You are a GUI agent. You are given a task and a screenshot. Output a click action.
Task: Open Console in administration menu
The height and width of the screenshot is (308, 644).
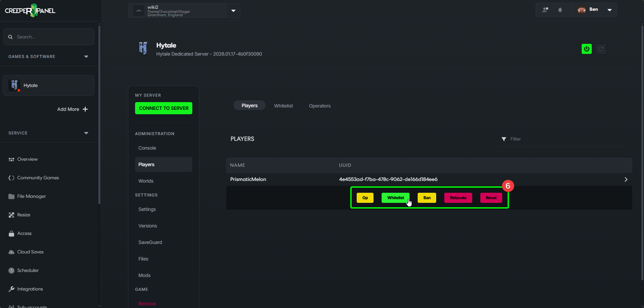pos(147,148)
